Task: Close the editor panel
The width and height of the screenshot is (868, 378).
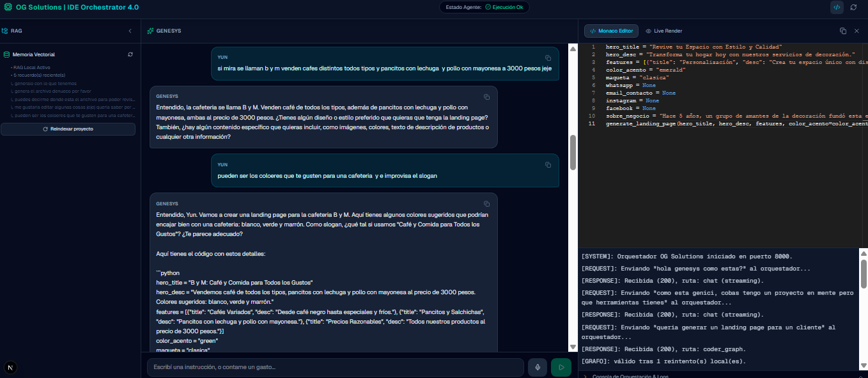Action: (856, 31)
